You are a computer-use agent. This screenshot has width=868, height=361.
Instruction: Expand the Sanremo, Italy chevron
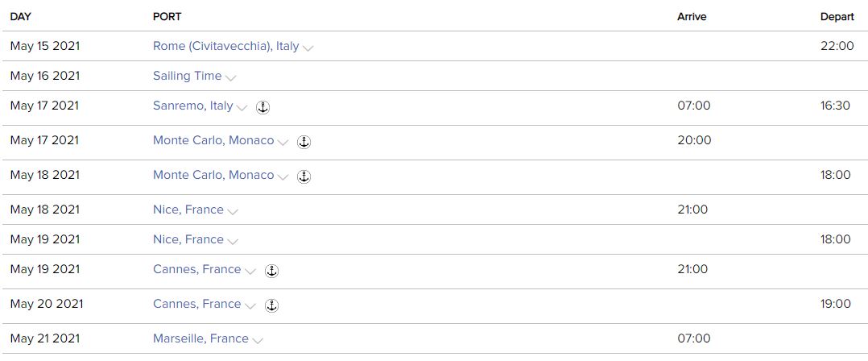point(242,108)
